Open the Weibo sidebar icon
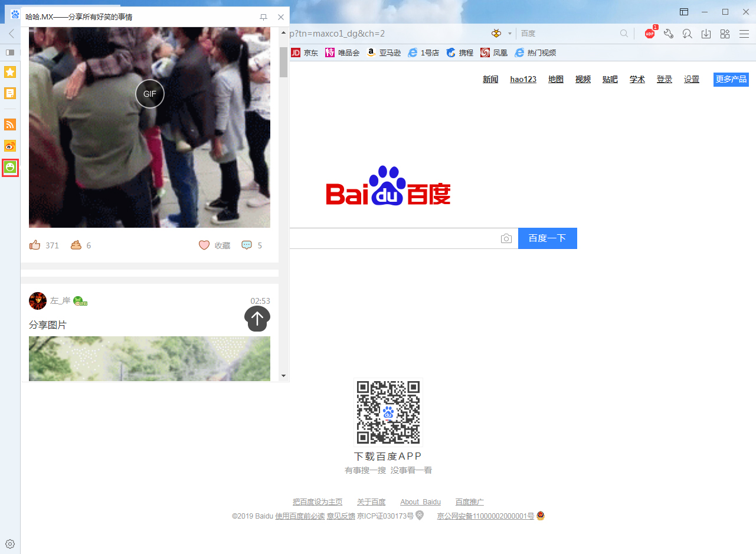The width and height of the screenshot is (756, 554). (x=10, y=146)
